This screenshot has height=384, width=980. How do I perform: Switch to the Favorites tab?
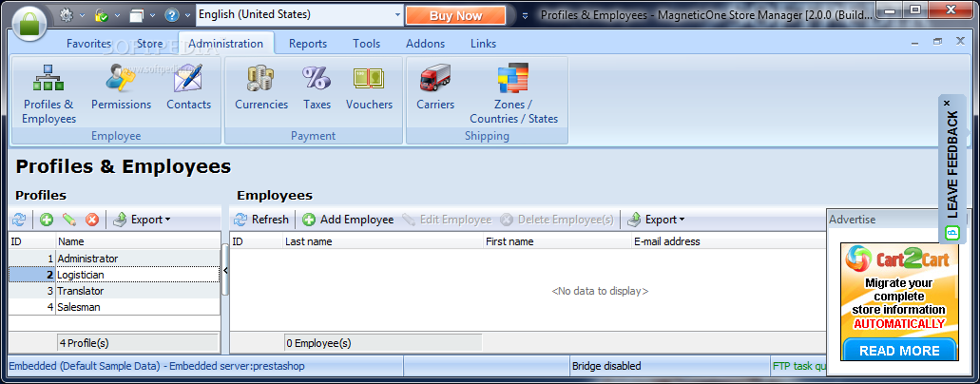(88, 44)
